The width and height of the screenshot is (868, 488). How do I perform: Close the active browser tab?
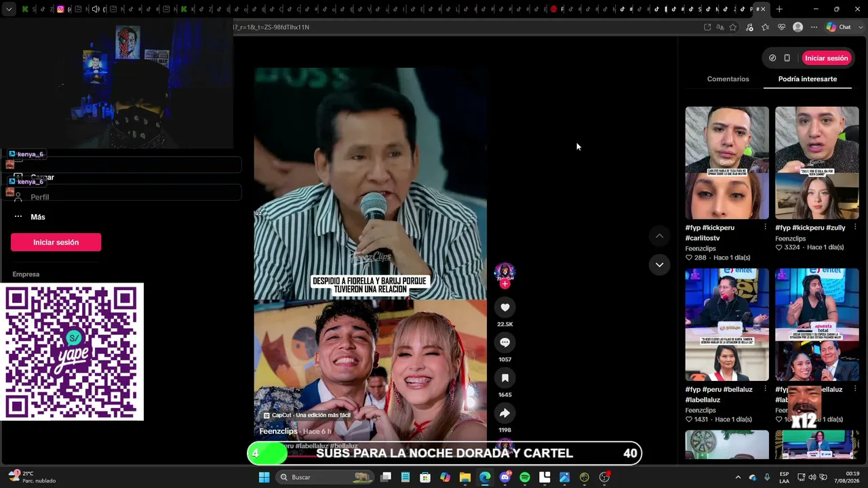tap(763, 9)
